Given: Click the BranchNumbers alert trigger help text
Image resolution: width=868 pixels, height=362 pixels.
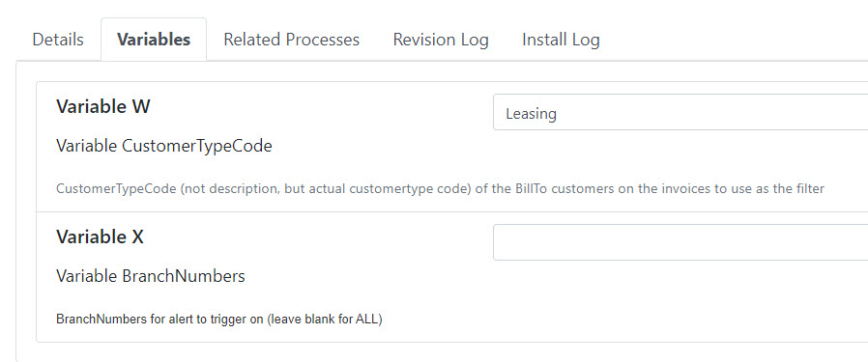Looking at the screenshot, I should point(219,320).
